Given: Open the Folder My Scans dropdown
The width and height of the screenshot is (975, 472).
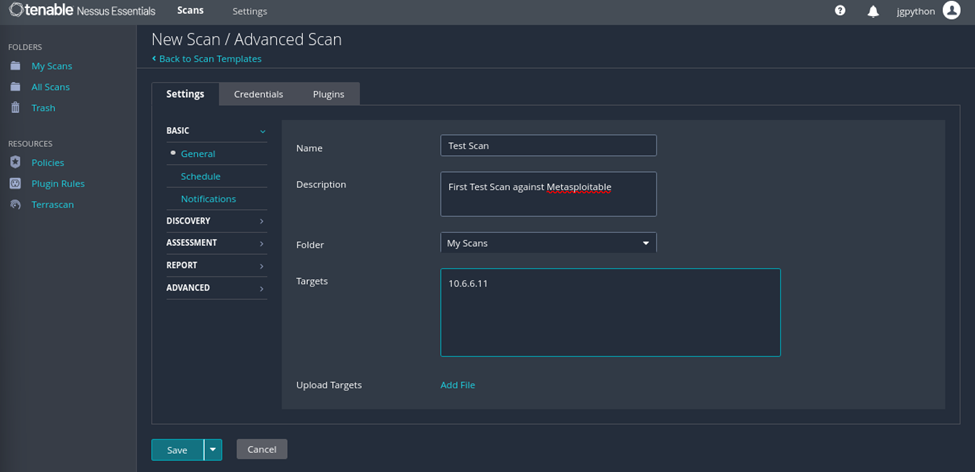Looking at the screenshot, I should pos(548,243).
